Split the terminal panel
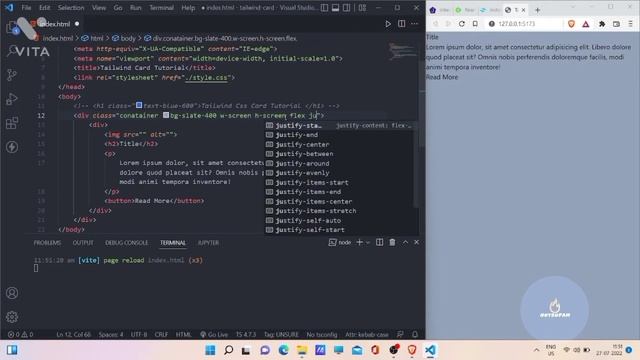Image resolution: width=640 pixels, height=360 pixels. click(x=380, y=242)
